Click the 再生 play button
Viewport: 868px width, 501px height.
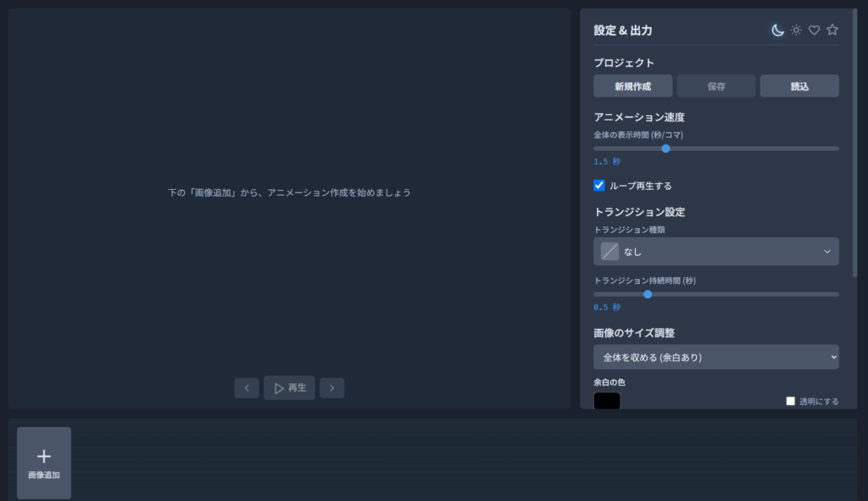[x=290, y=388]
